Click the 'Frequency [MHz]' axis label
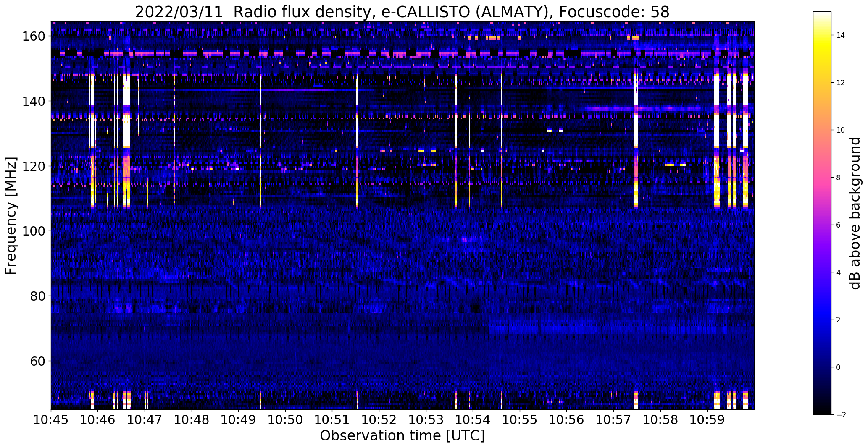Image resolution: width=868 pixels, height=448 pixels. 11,216
